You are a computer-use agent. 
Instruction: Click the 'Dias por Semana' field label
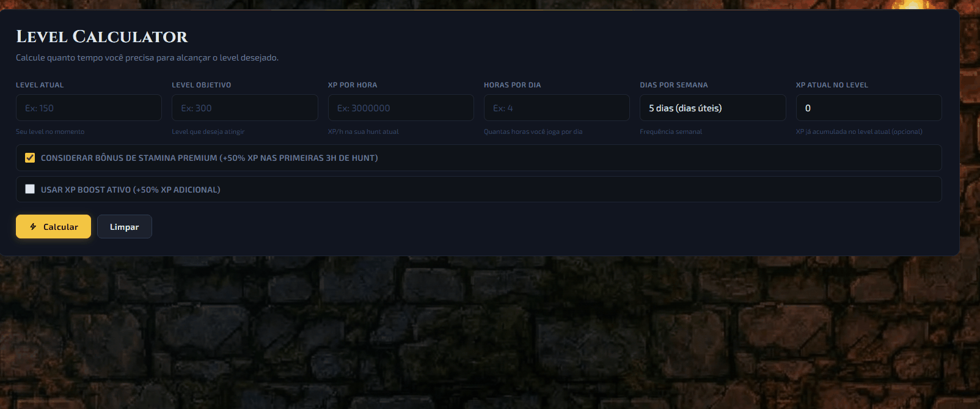click(673, 85)
